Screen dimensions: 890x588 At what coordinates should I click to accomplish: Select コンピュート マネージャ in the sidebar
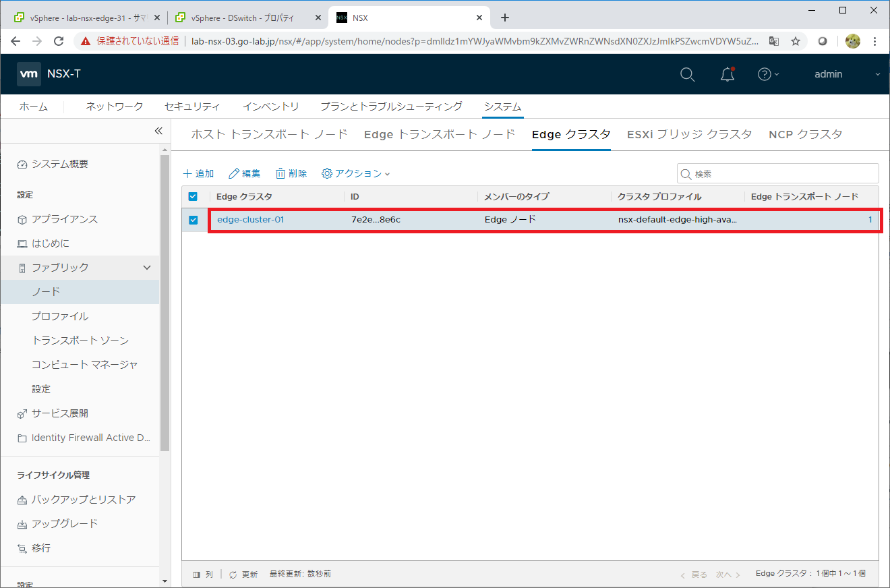pos(84,365)
